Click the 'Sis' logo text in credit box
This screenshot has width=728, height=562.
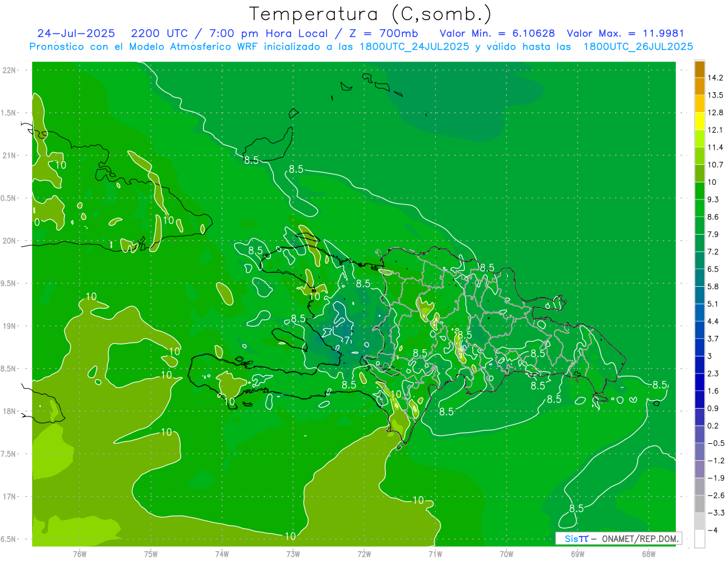(x=571, y=538)
